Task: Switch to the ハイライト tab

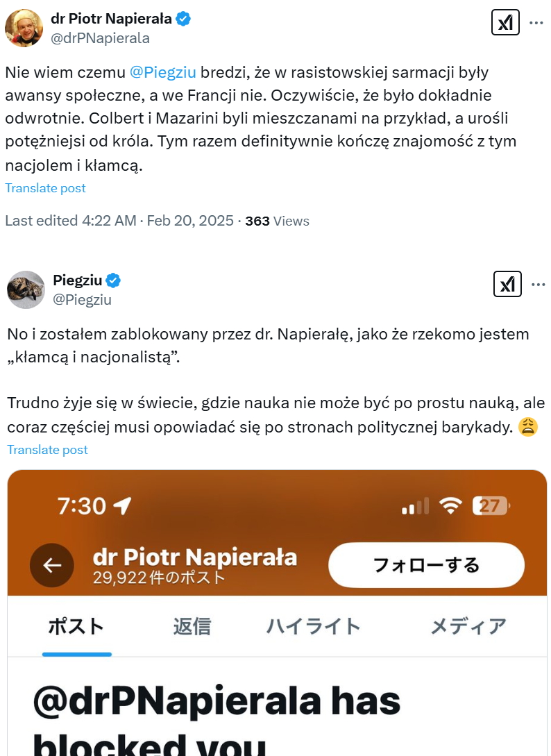Action: (x=314, y=626)
